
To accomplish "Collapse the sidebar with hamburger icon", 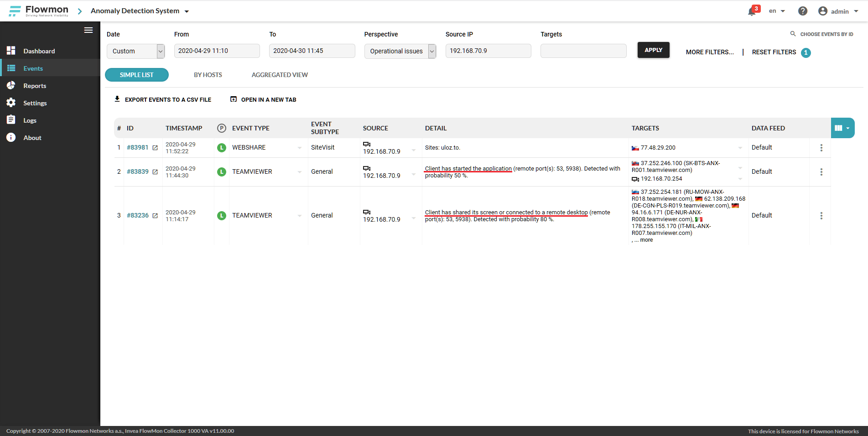I will (x=88, y=30).
